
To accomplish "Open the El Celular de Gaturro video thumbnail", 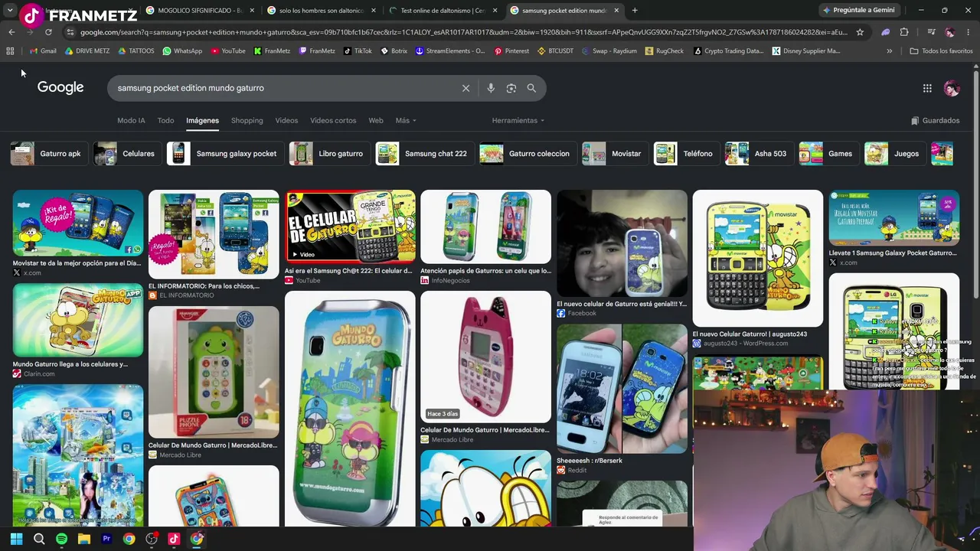I will 350,226.
